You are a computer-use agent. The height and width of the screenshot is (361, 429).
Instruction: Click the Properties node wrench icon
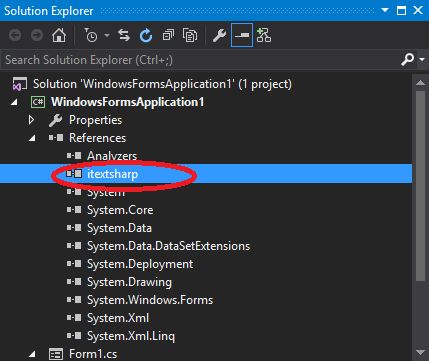click(x=55, y=120)
